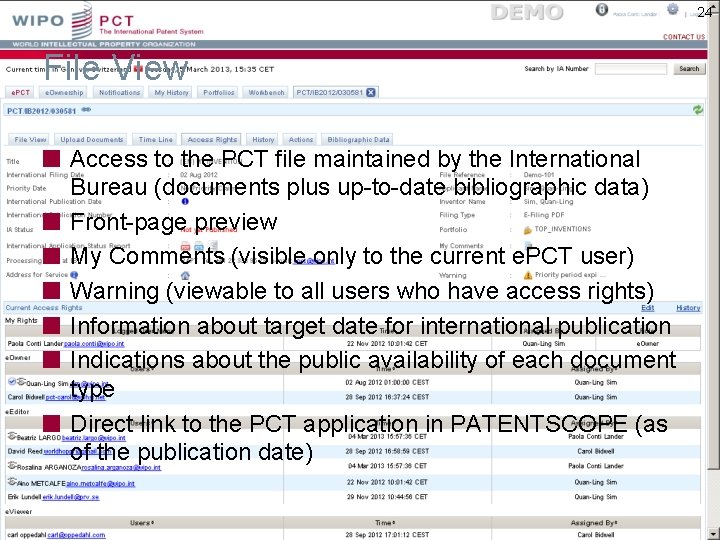This screenshot has height=540, width=720.
Task: Open the My Comments note icon
Action: click(528, 246)
